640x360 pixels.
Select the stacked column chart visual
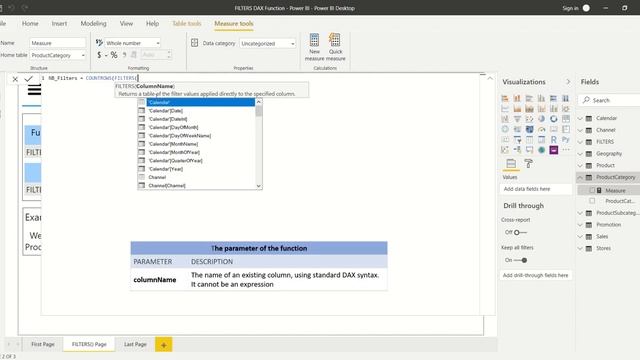click(517, 98)
